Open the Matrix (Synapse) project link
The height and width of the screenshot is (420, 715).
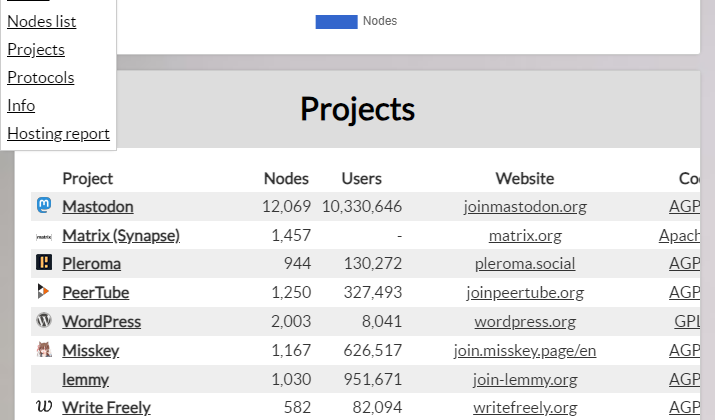click(121, 235)
